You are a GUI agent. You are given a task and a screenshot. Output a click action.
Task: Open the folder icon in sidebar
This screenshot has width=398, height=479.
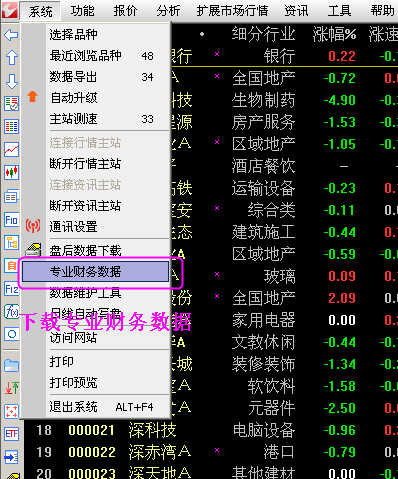point(12,365)
